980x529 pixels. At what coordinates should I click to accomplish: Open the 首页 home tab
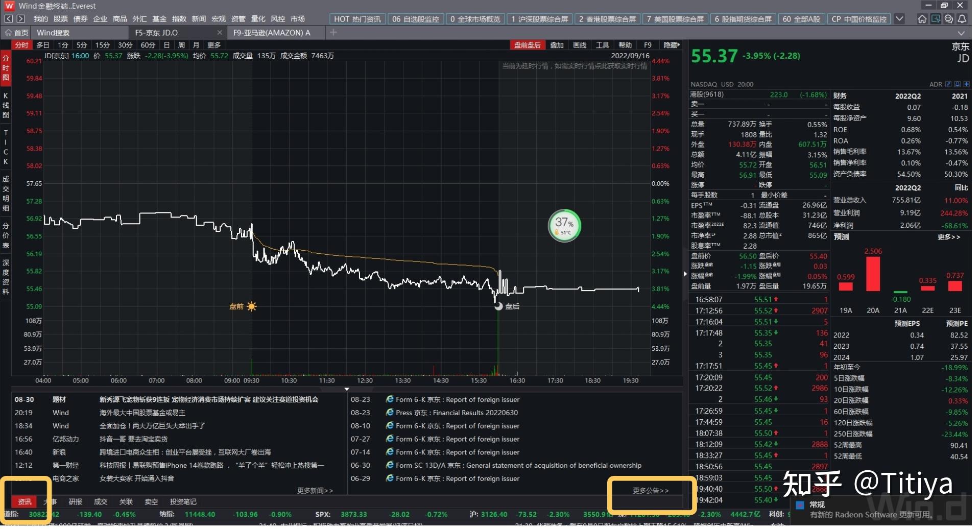tap(17, 33)
